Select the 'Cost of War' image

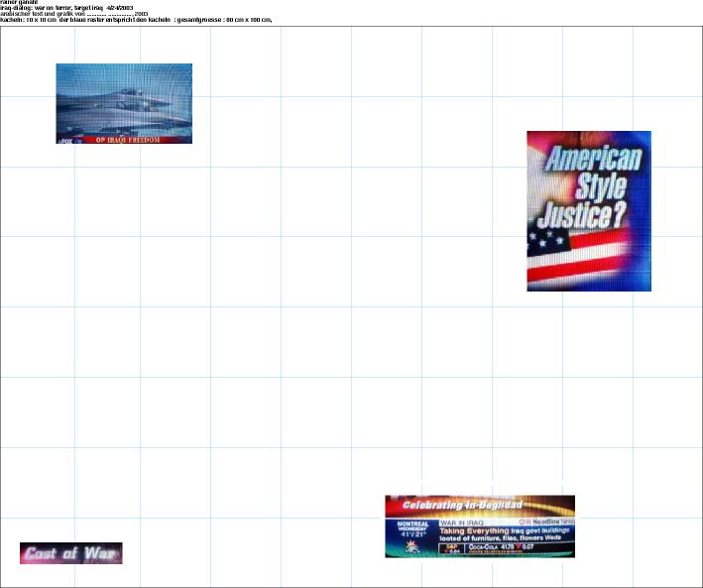point(70,553)
